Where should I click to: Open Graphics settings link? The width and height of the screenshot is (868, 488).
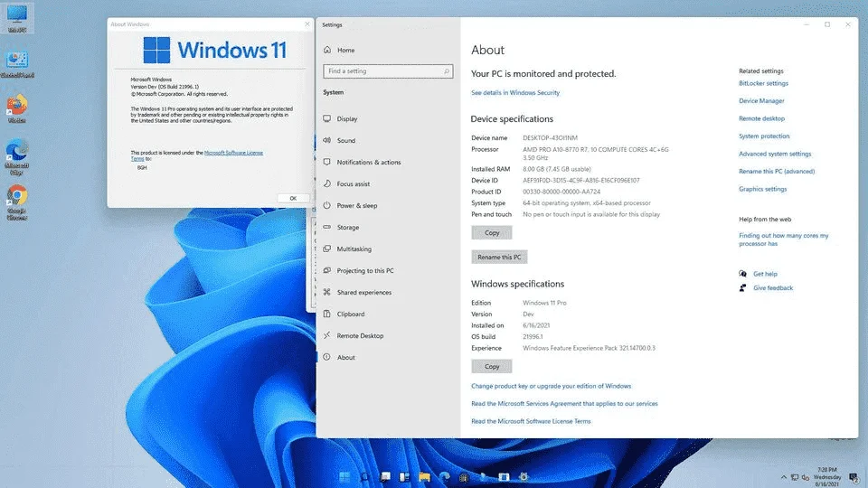[762, 189]
